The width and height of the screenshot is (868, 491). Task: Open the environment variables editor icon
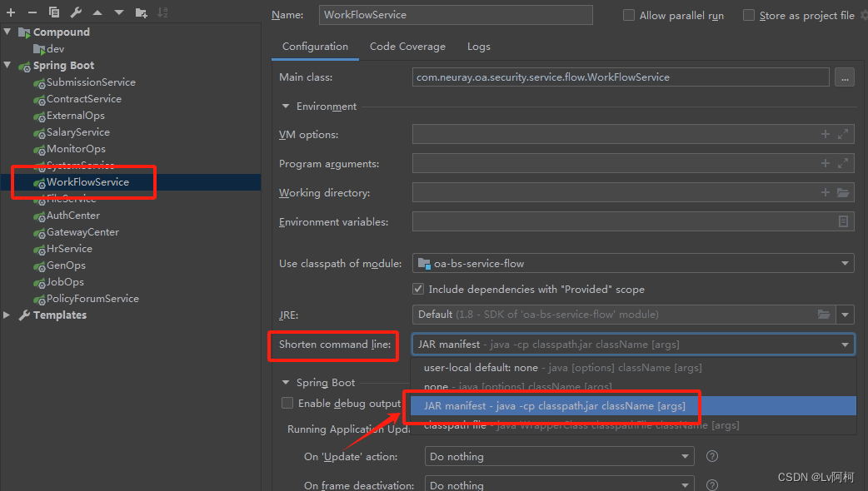tap(842, 221)
